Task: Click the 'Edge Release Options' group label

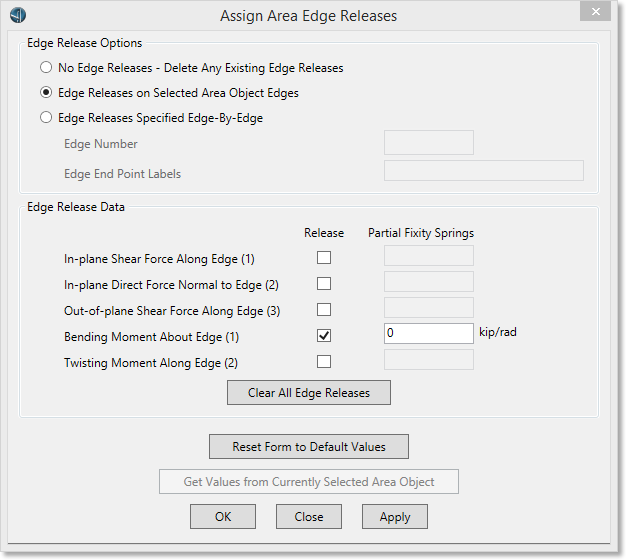Action: point(84,43)
